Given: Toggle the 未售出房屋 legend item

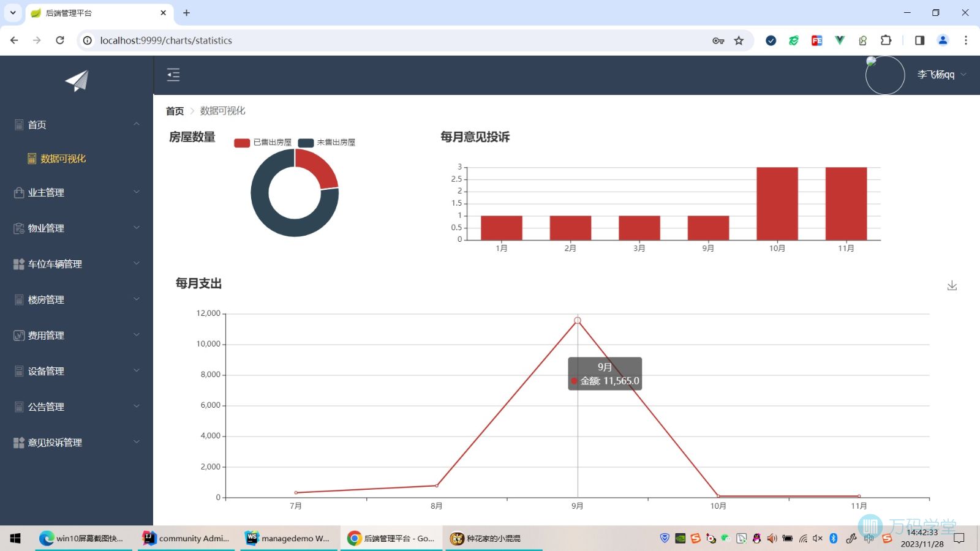Looking at the screenshot, I should [326, 142].
